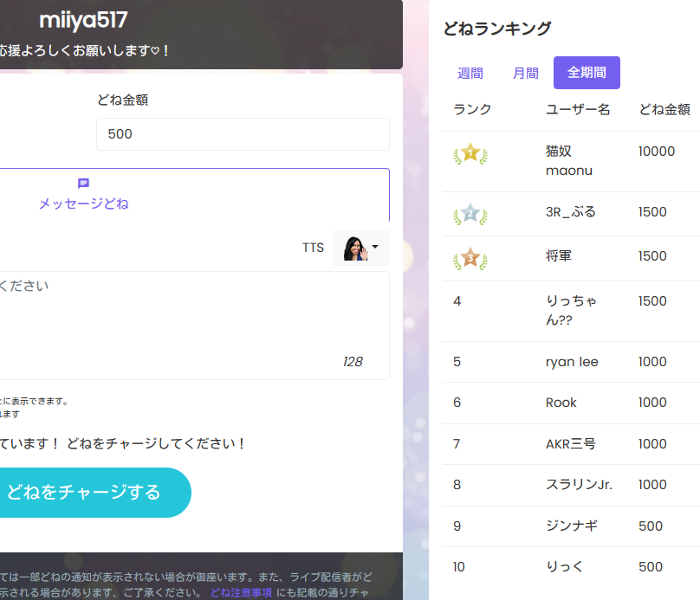Select the メッセージどね option
700x600 pixels.
(83, 203)
